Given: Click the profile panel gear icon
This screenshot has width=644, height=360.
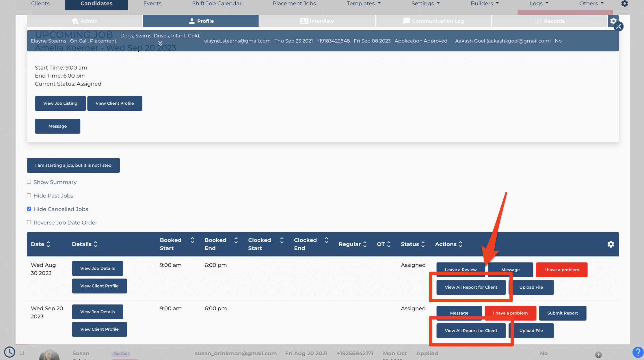Looking at the screenshot, I should point(613,21).
